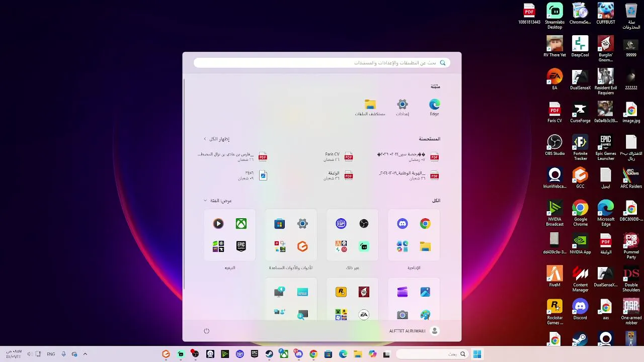The height and width of the screenshot is (362, 644).
Task: Open File Explorer from the taskbar
Action: click(358, 354)
